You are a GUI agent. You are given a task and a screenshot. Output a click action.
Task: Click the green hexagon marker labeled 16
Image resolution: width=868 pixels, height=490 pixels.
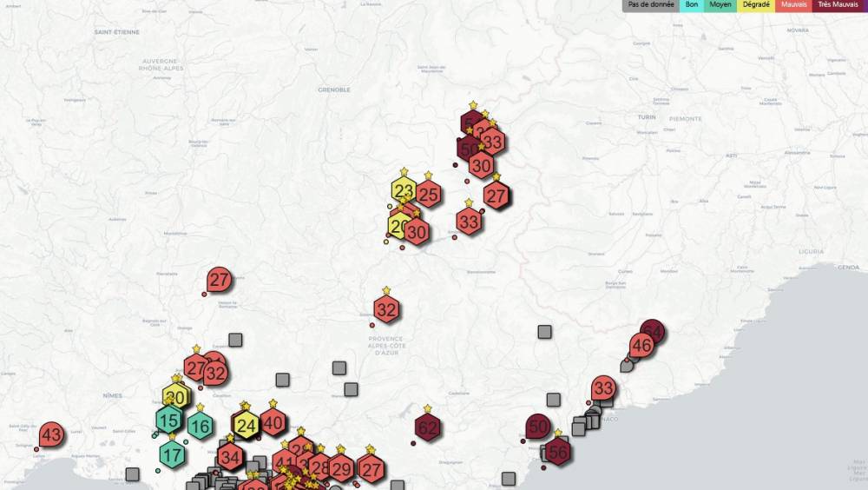[x=200, y=426]
